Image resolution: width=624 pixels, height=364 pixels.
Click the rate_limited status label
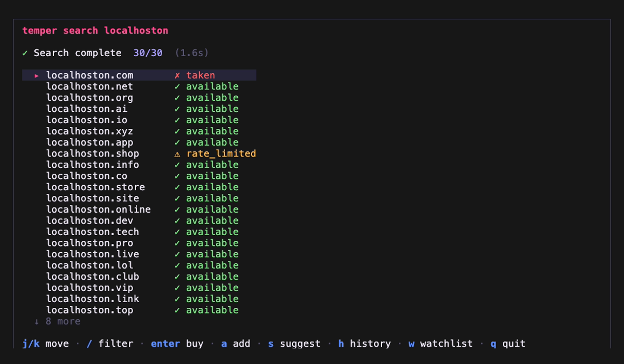click(221, 154)
